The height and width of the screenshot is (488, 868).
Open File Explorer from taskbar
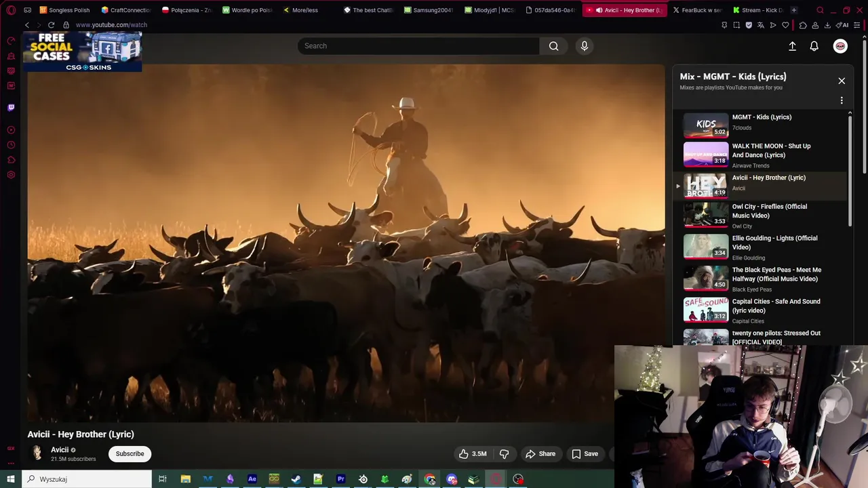185,479
